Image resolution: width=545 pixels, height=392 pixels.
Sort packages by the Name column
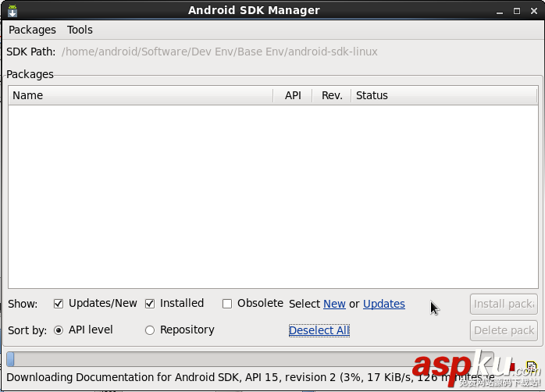point(141,95)
